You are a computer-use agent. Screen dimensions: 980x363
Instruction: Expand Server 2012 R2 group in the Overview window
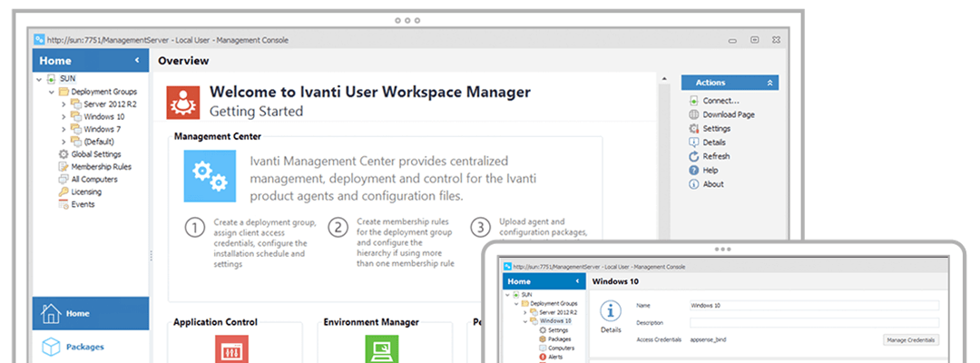point(64,104)
